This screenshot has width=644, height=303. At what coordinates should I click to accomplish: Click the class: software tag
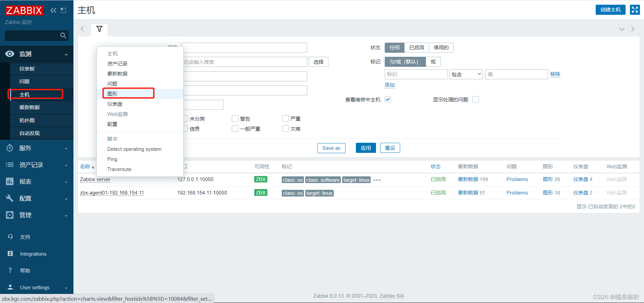click(x=323, y=180)
